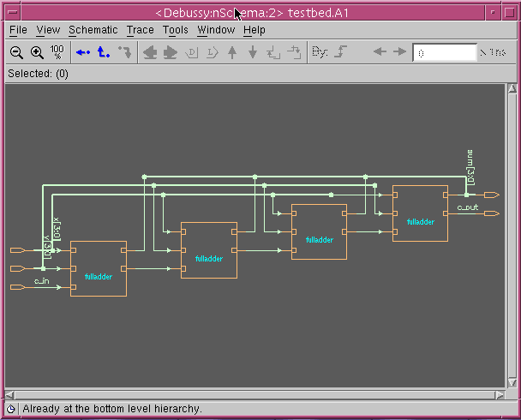Select the sum output port symbol
This screenshot has height=420, width=521.
point(492,195)
